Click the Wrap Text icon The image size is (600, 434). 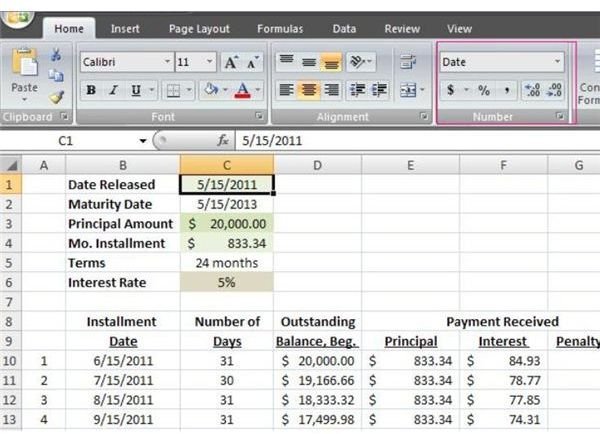pos(408,62)
